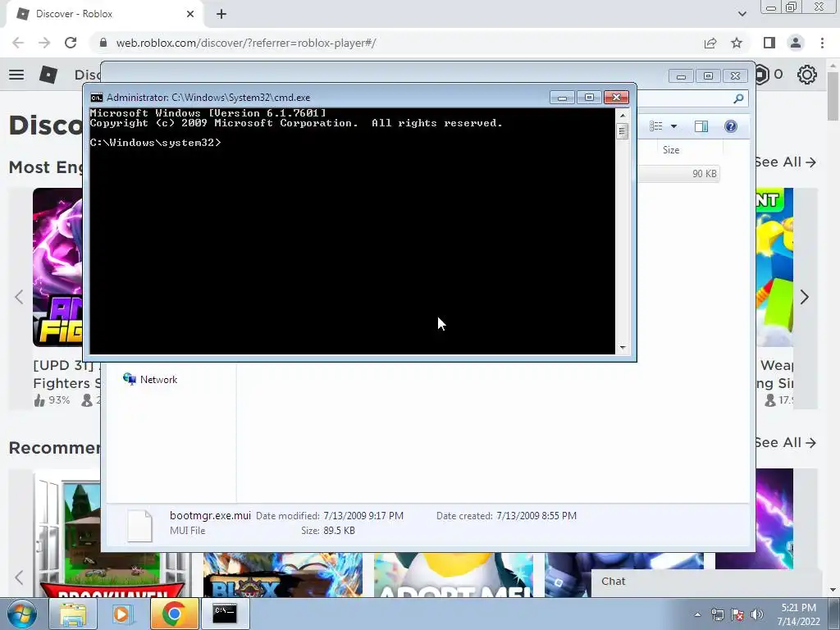Select Network in Explorer navigation pane
The image size is (840, 630).
click(x=151, y=379)
